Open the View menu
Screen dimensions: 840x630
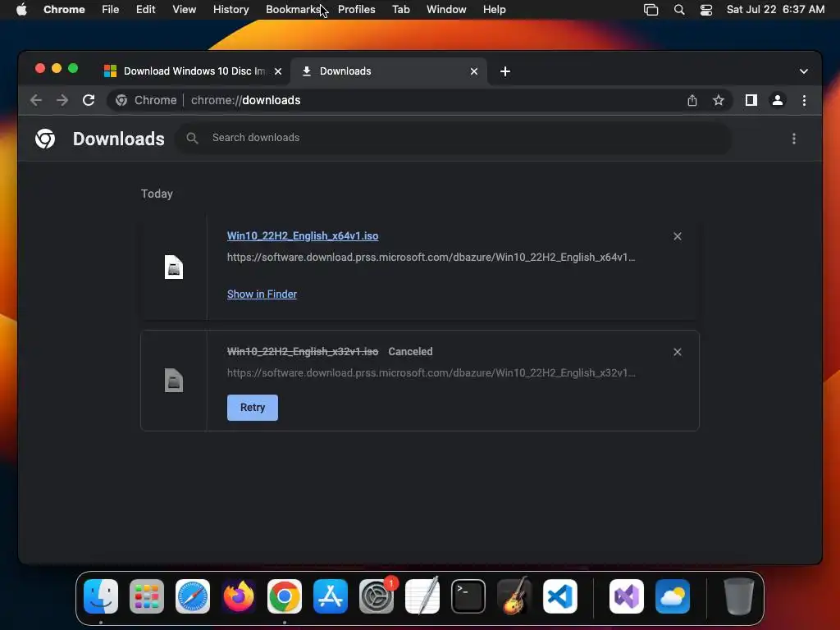(x=184, y=9)
